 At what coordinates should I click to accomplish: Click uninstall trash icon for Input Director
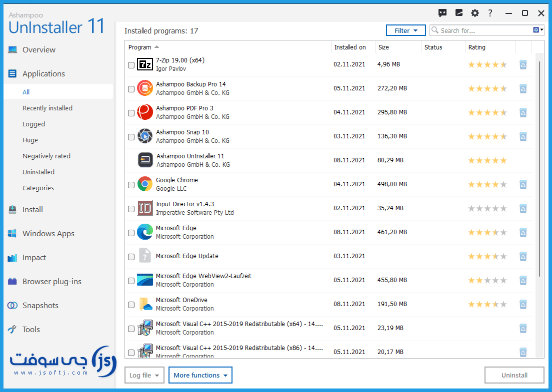(x=523, y=208)
